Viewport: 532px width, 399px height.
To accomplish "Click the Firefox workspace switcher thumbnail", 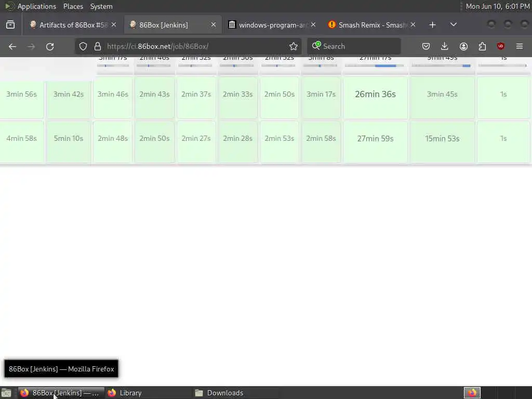I will coord(472,393).
